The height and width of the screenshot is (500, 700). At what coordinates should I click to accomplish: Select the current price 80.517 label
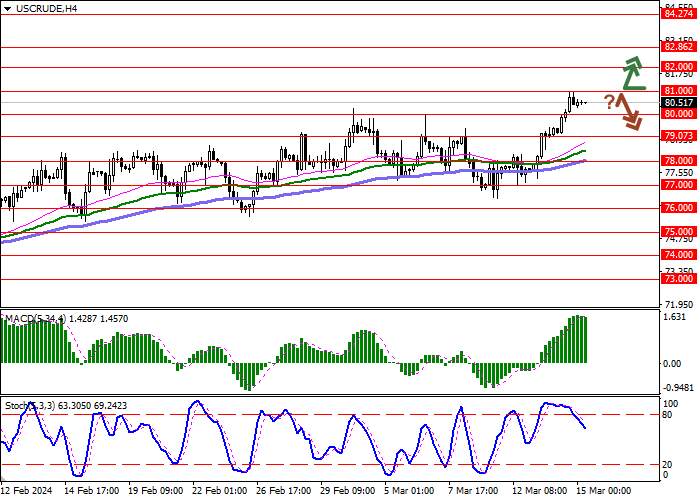click(679, 103)
